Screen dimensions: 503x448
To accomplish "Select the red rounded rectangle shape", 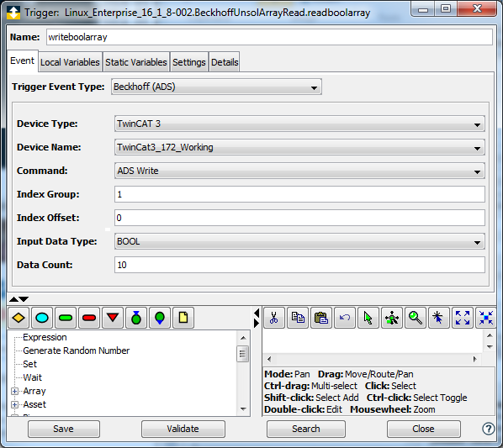I will coord(89,318).
